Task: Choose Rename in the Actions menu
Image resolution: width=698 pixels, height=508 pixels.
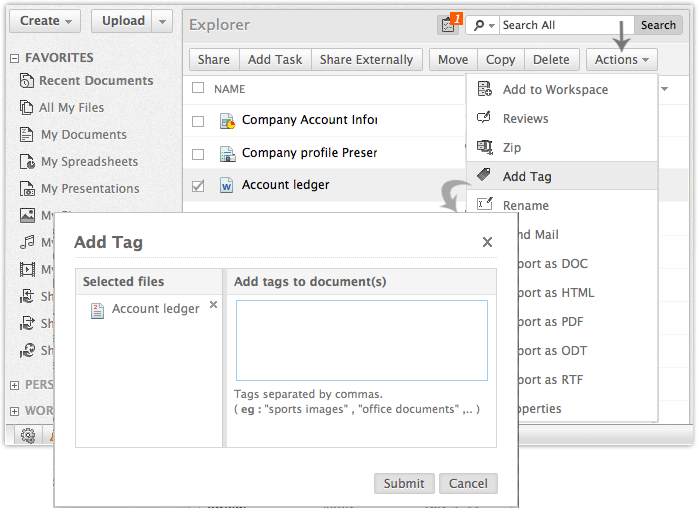Action: coord(525,205)
